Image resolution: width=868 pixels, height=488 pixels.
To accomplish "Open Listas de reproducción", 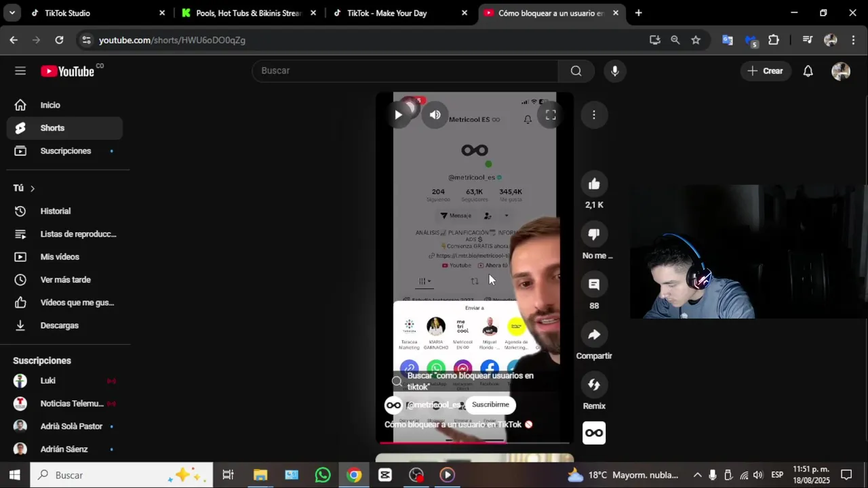I will [64, 234].
